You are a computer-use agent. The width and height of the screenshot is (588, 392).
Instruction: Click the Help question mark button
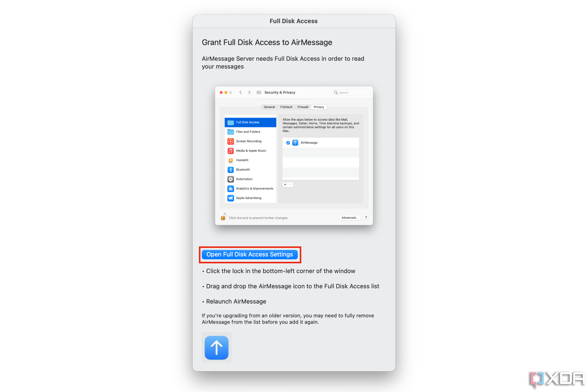[367, 217]
